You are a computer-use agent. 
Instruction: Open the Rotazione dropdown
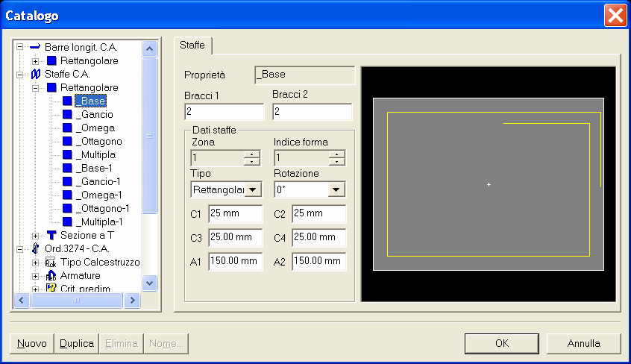point(336,189)
